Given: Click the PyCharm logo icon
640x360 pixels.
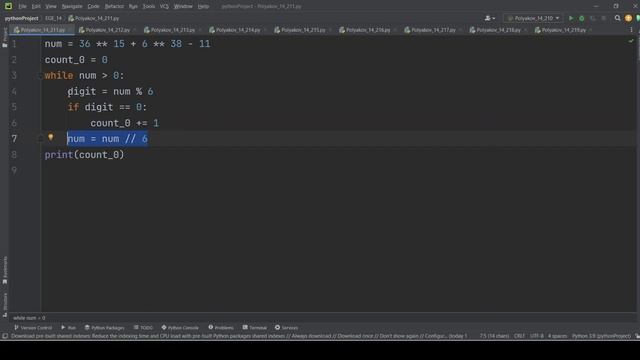Looking at the screenshot, I should pos(8,6).
